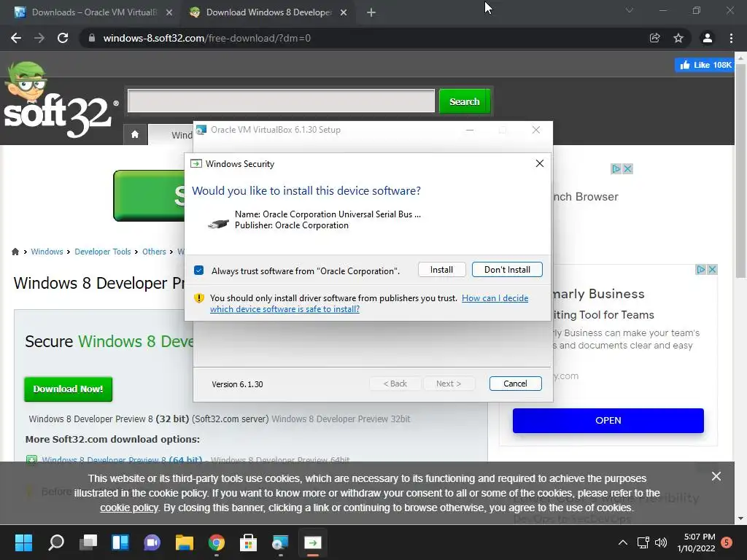Click the green Download Now! button
The width and height of the screenshot is (747, 560).
pos(68,389)
